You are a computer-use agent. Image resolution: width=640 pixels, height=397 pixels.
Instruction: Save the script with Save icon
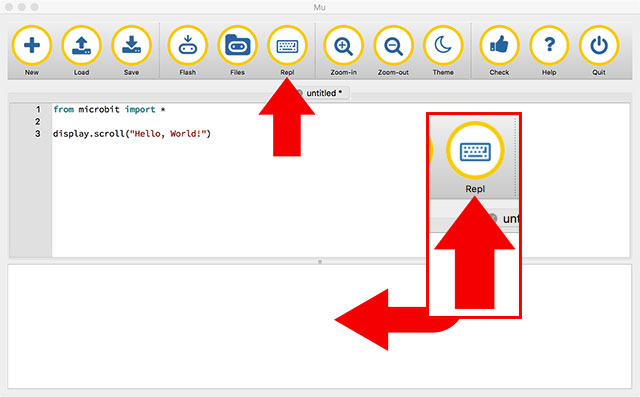(x=131, y=45)
